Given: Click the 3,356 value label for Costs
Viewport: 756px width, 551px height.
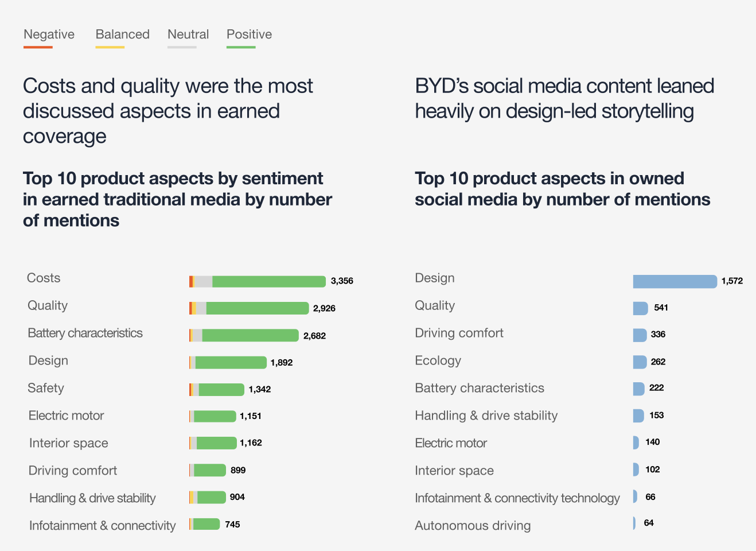Looking at the screenshot, I should [x=342, y=281].
